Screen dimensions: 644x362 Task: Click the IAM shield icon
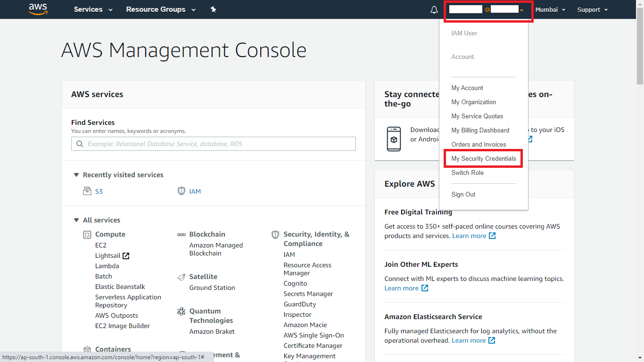pos(181,191)
